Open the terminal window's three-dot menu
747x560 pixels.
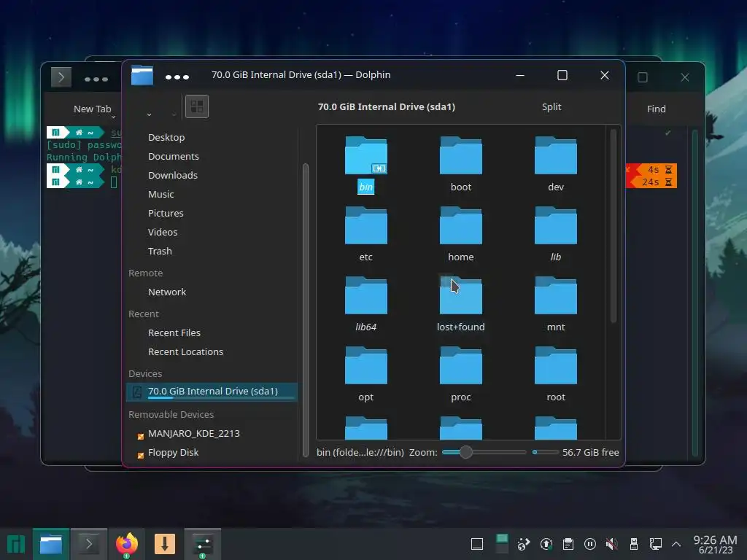point(96,79)
